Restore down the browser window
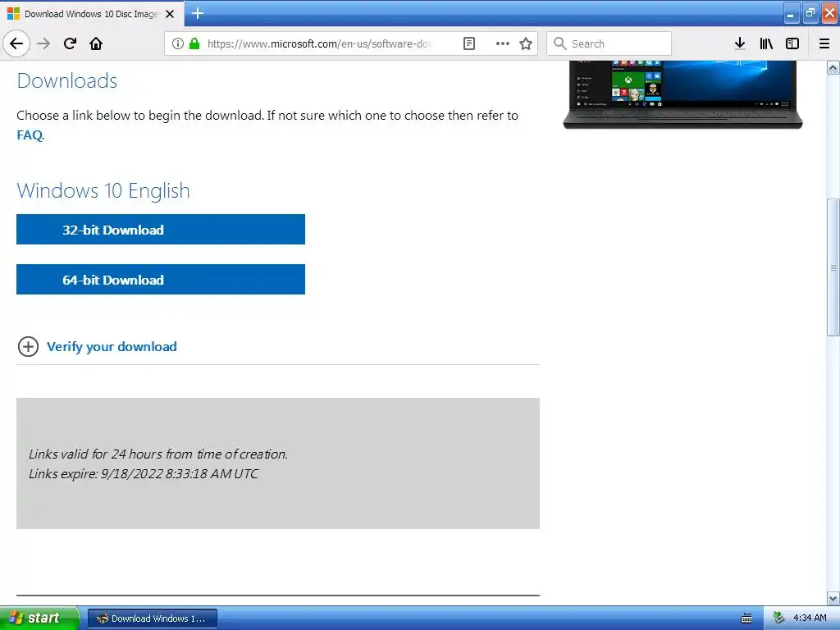The image size is (840, 630). point(810,13)
